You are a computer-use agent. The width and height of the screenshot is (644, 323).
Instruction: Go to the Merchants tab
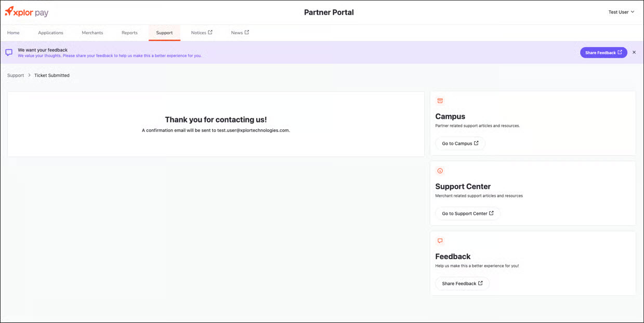click(93, 33)
